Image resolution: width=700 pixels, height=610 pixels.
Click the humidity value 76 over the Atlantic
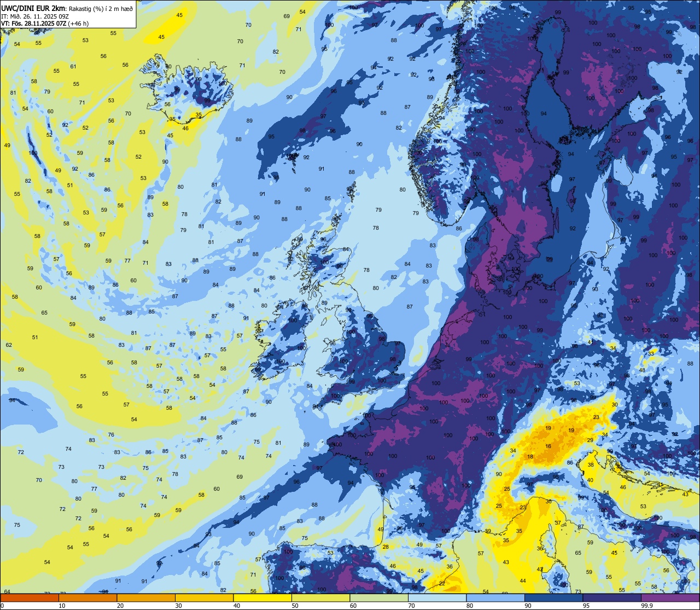pyautogui.click(x=111, y=434)
